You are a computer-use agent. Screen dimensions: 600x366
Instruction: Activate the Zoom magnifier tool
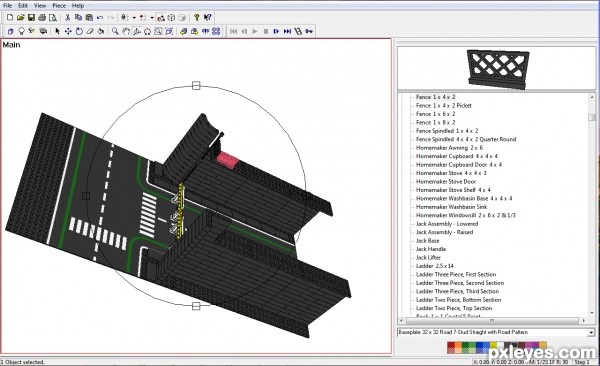[x=115, y=31]
